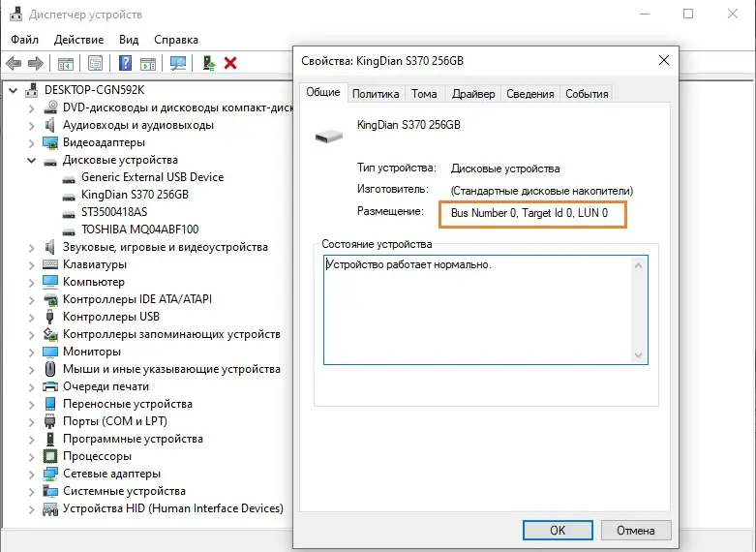Click the Back arrow toolbar icon
This screenshot has width=756, height=552.
click(14, 63)
